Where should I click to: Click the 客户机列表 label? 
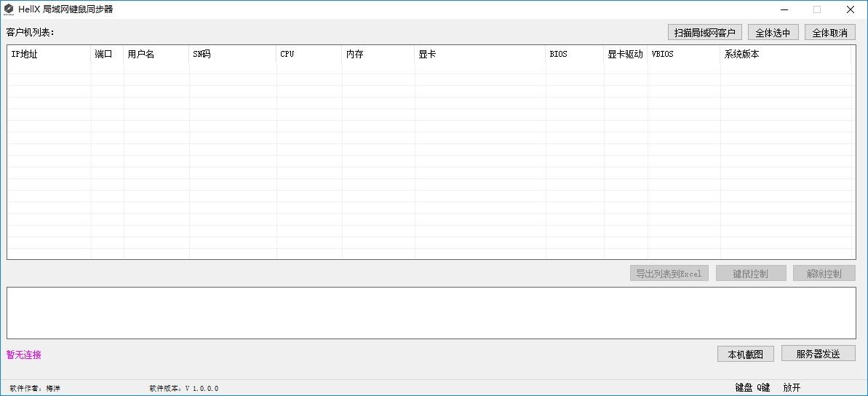(x=31, y=32)
